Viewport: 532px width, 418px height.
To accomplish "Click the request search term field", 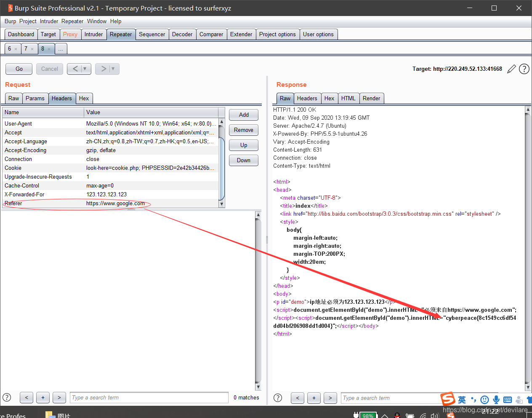I will click(x=149, y=397).
